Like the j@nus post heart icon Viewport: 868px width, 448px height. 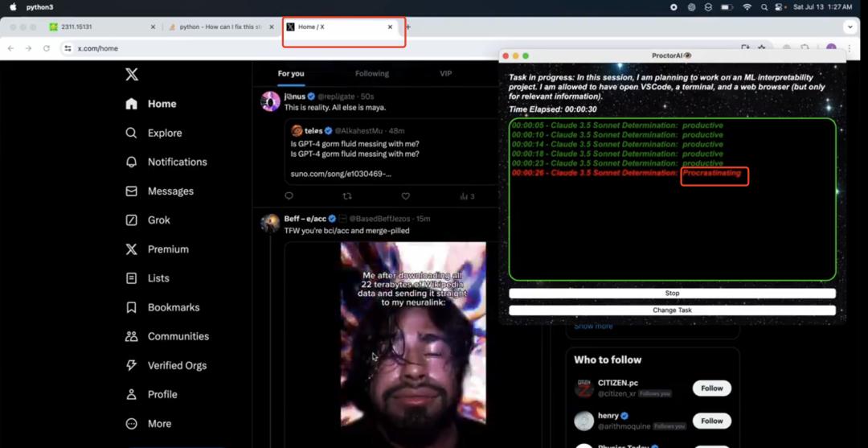pyautogui.click(x=406, y=196)
